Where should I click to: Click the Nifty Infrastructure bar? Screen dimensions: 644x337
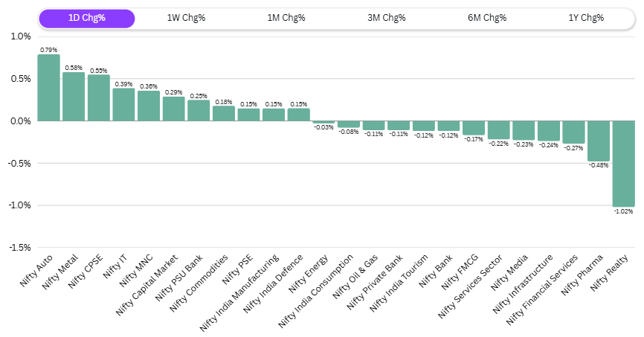pyautogui.click(x=548, y=131)
